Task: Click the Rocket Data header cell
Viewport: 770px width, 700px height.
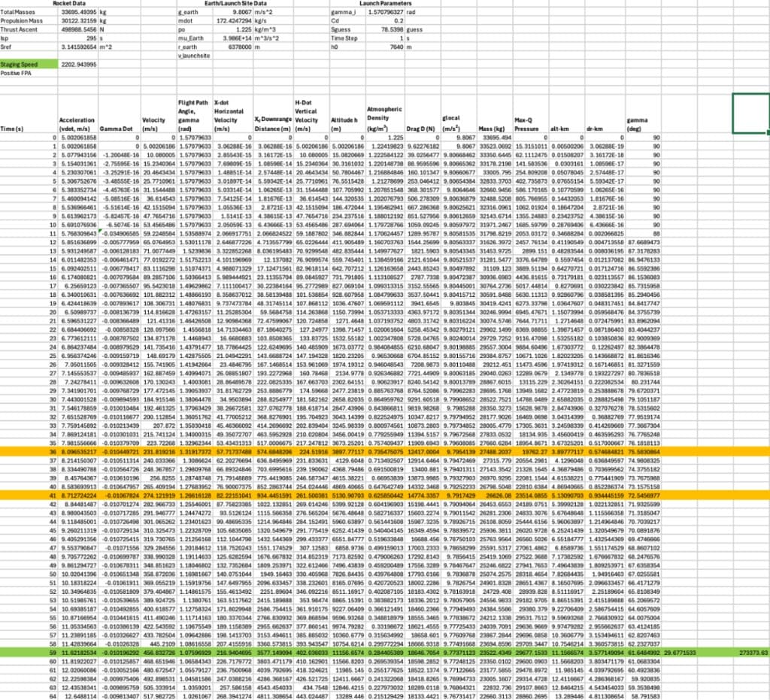Action: (69, 4)
